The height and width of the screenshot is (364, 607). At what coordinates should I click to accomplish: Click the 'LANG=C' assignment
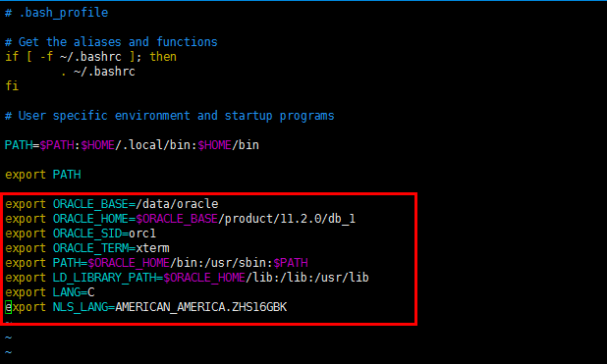[74, 292]
